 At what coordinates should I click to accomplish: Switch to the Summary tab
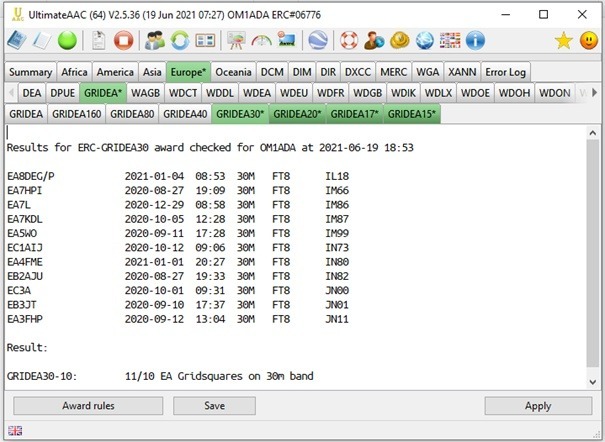30,72
